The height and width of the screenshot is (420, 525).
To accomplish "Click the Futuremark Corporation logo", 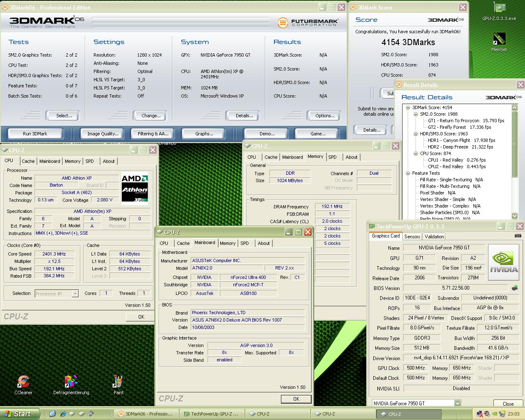I will pyautogui.click(x=308, y=23).
